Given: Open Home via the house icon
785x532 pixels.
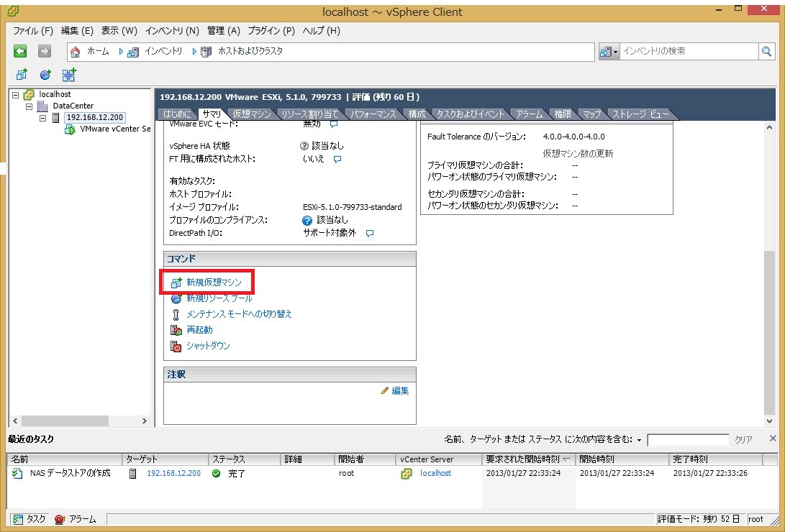Looking at the screenshot, I should (x=76, y=52).
